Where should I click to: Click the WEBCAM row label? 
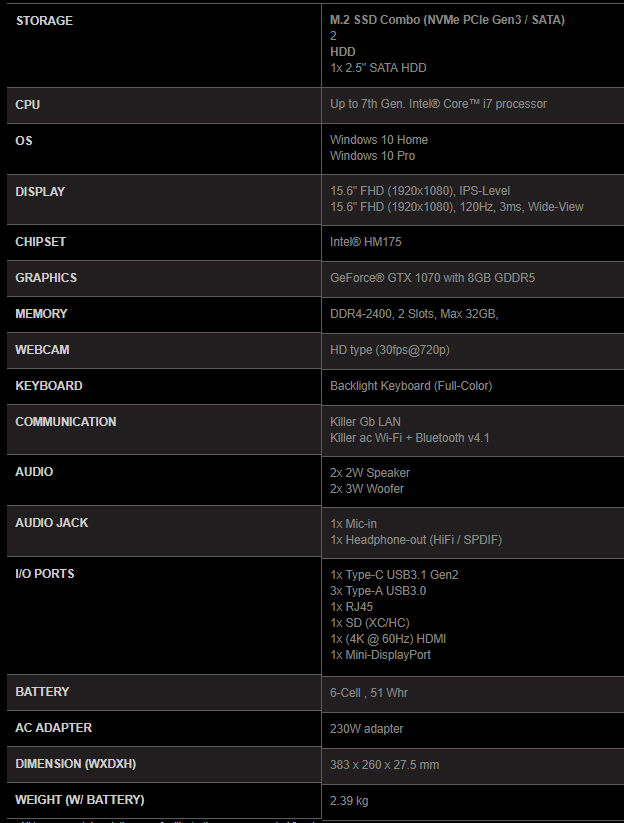point(42,350)
